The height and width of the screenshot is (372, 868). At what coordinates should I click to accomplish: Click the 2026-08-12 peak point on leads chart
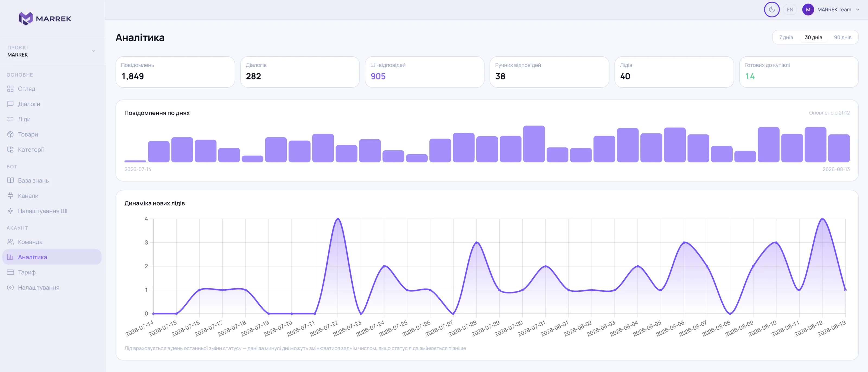pos(822,219)
